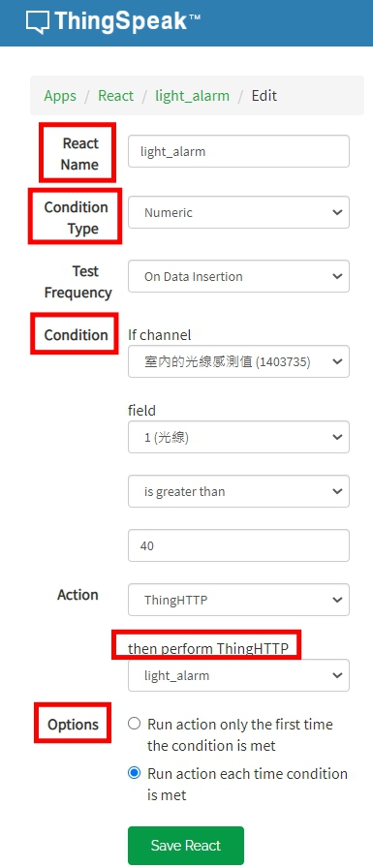Open the React breadcrumb link
The height and width of the screenshot is (868, 373).
pyautogui.click(x=115, y=96)
